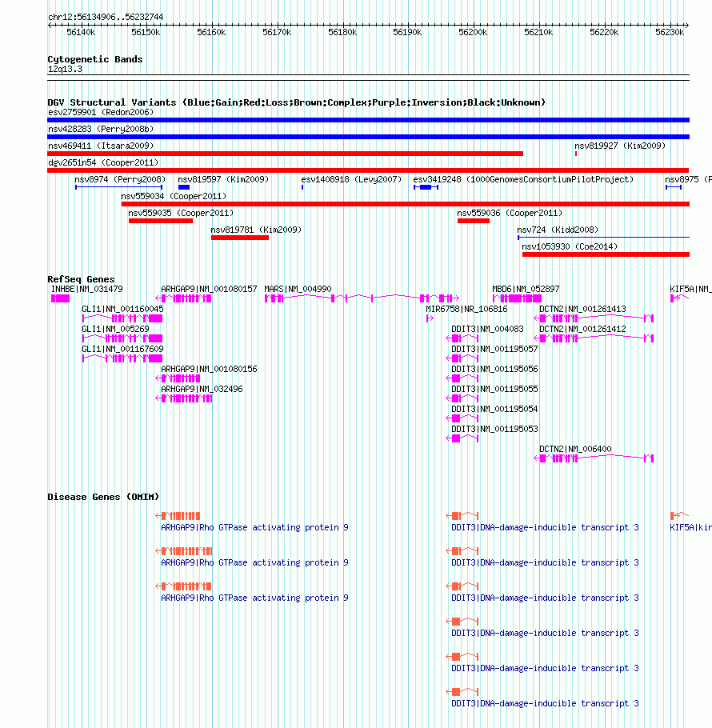Open the nsv559035 (Cooper2011) loss variant
Screen dimensions: 712x728
(x=161, y=221)
